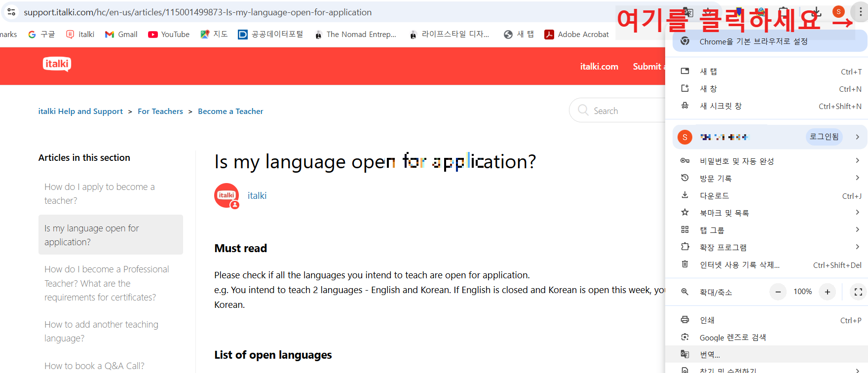Open the Chrome three-dot menu button
Screen dimensions: 868x373
click(861, 12)
